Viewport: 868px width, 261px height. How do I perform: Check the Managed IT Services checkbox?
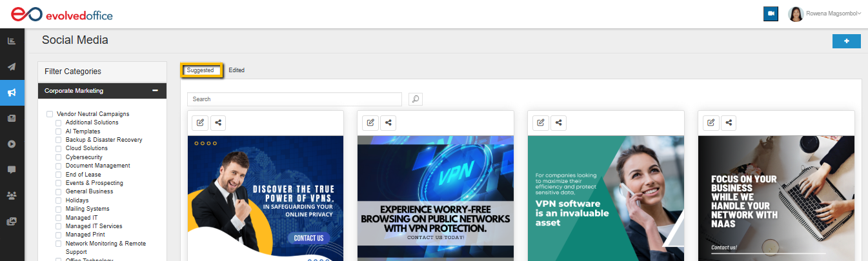click(59, 226)
